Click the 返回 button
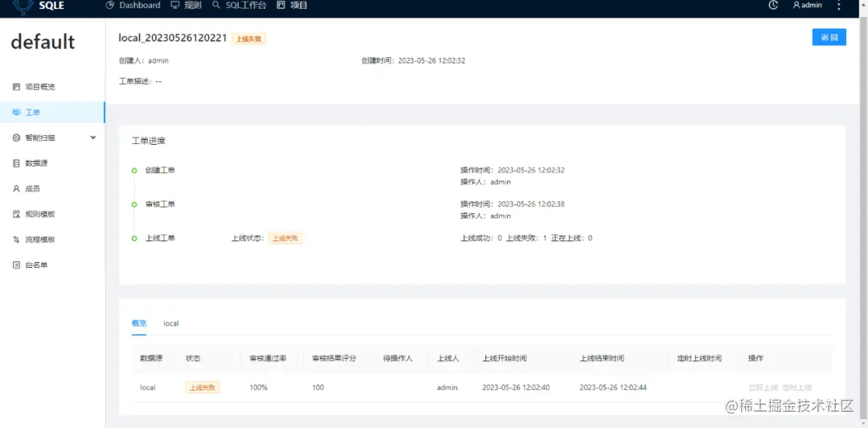 point(829,37)
